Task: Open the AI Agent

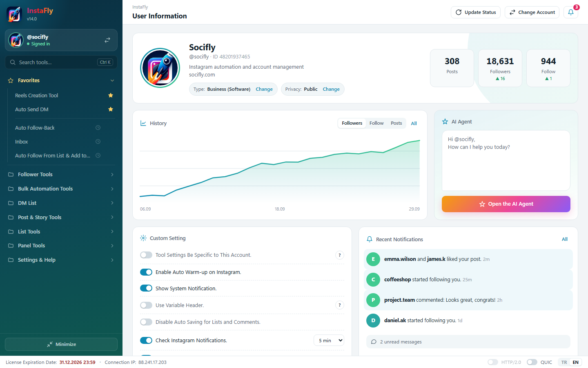Action: click(506, 204)
